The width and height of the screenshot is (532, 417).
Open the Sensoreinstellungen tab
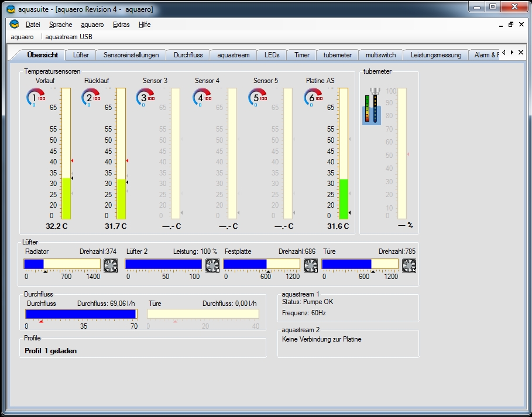tap(131, 55)
